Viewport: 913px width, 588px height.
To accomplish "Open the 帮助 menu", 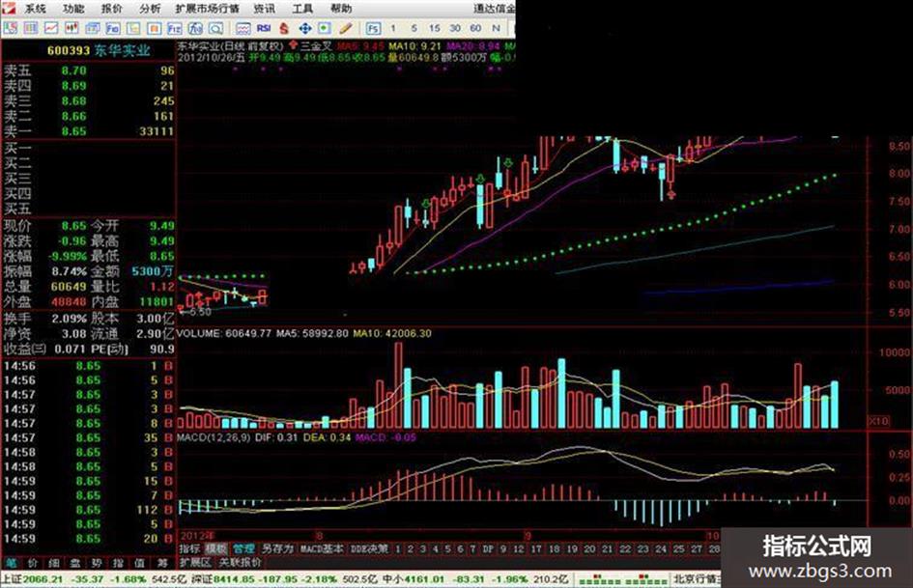I will 341,8.
